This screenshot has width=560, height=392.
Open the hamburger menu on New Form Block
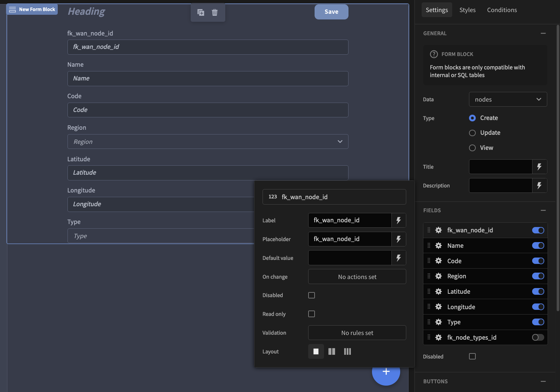coord(12,9)
